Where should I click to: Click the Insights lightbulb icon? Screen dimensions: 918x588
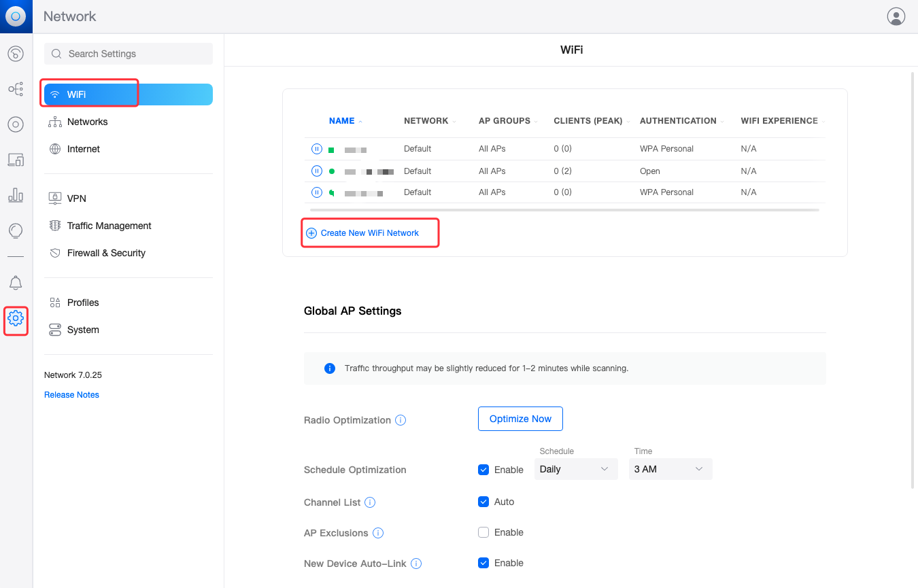(x=16, y=231)
